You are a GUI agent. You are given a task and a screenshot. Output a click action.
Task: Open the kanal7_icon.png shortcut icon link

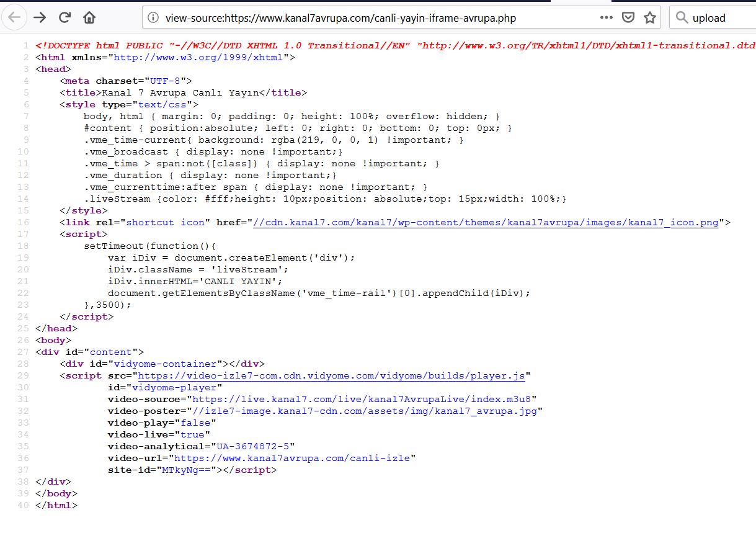486,223
